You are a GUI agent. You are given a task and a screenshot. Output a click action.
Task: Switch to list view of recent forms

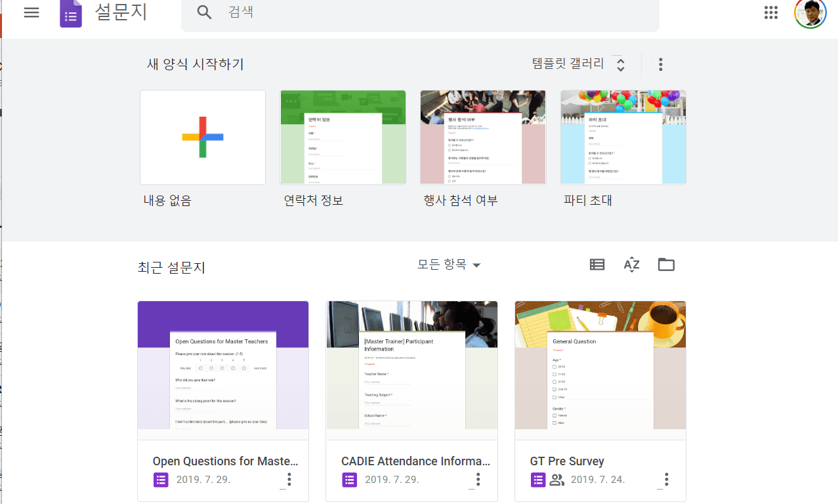[597, 264]
